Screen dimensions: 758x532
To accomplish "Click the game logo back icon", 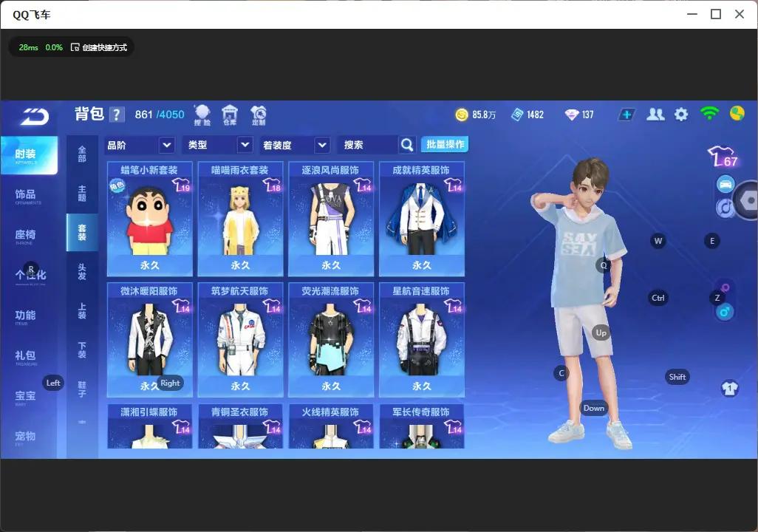I will click(x=34, y=117).
